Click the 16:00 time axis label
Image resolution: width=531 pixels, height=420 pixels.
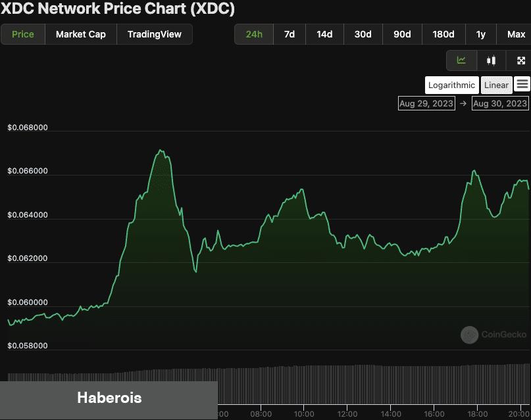click(x=434, y=414)
